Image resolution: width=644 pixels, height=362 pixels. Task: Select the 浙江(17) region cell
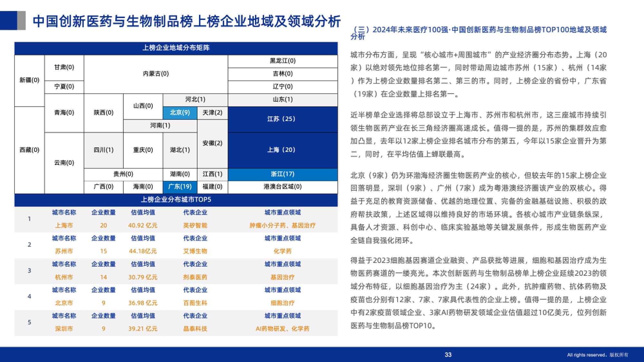click(282, 174)
